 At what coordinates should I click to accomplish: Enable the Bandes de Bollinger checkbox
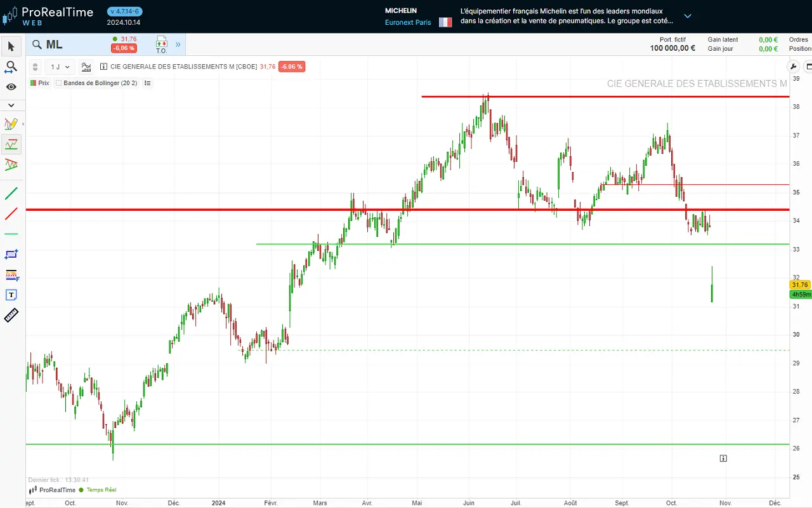[58, 83]
